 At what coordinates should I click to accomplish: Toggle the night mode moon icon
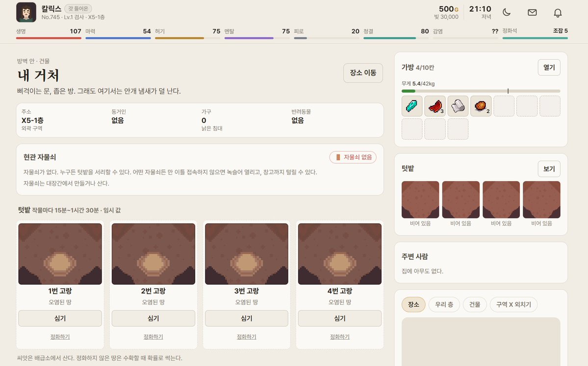(507, 12)
